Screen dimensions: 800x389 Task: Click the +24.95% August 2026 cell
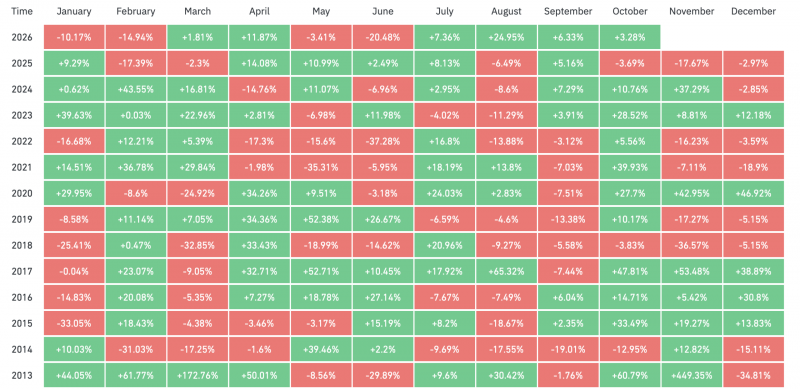click(506, 37)
